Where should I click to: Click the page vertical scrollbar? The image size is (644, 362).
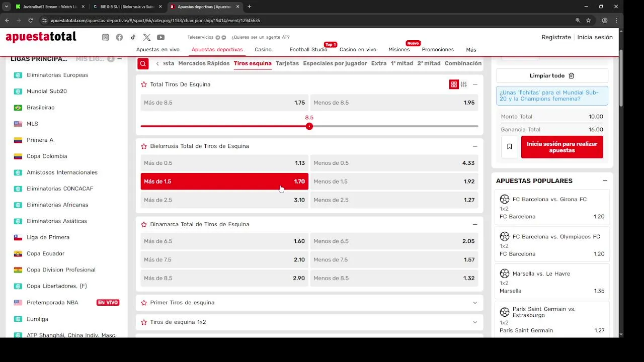tap(621, 78)
